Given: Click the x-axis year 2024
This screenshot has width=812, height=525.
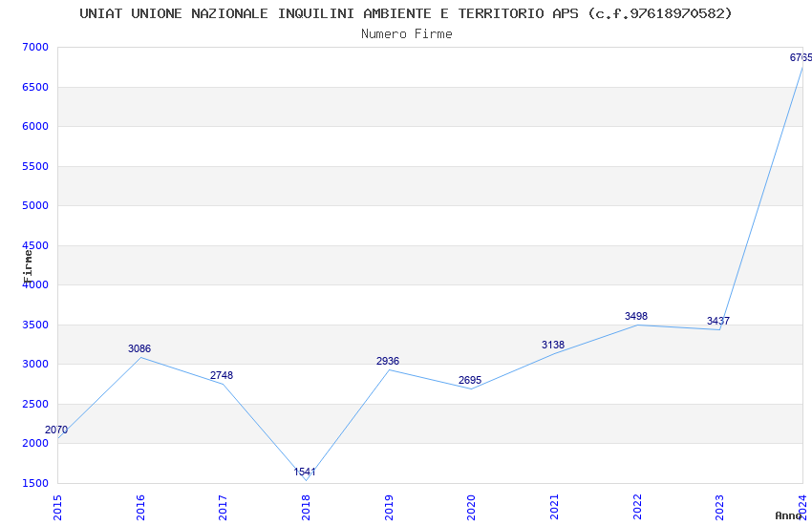Looking at the screenshot, I should (x=802, y=508).
